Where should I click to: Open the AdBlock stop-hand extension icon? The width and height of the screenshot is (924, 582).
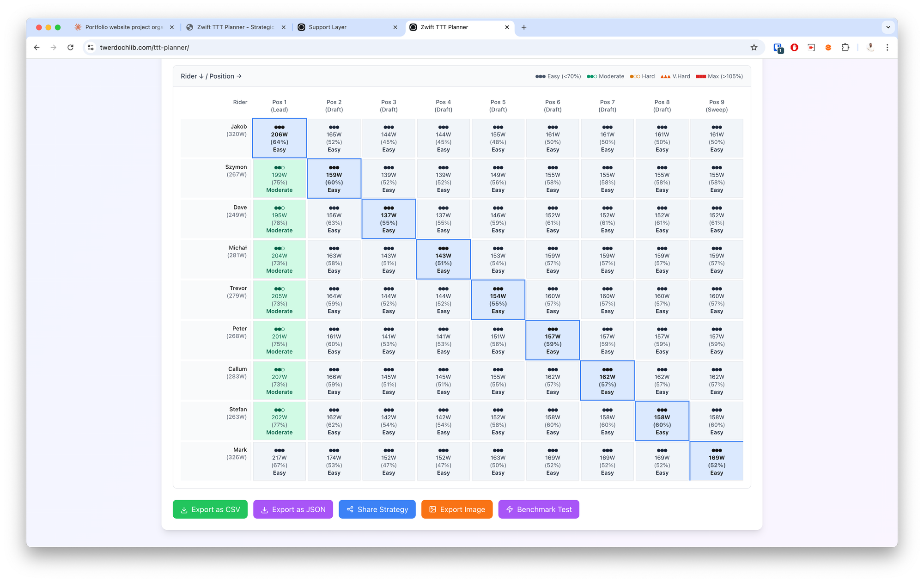(795, 47)
